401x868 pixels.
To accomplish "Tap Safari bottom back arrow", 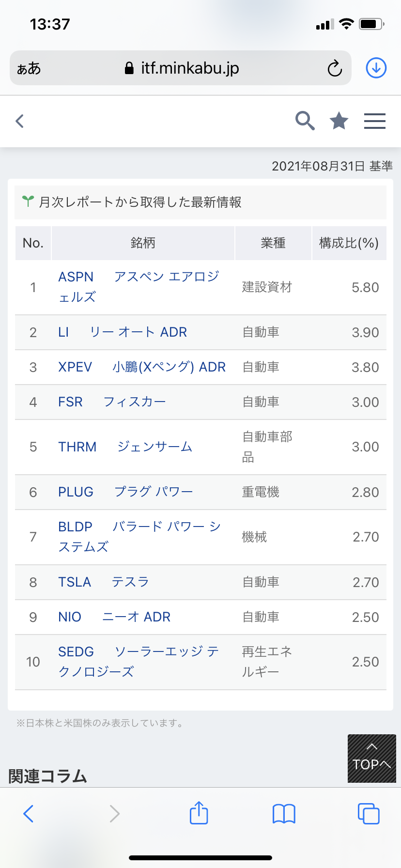I will pos(29,813).
